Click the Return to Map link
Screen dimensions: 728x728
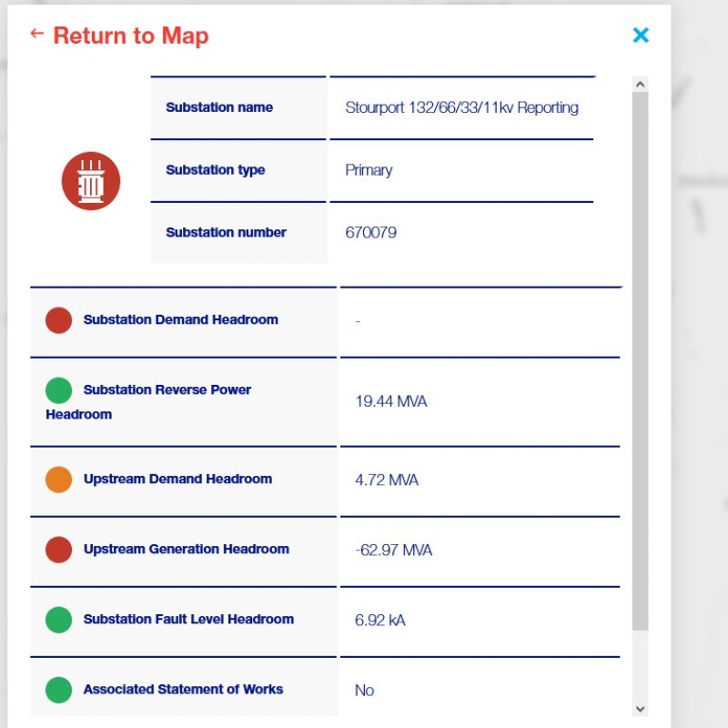pyautogui.click(x=130, y=36)
